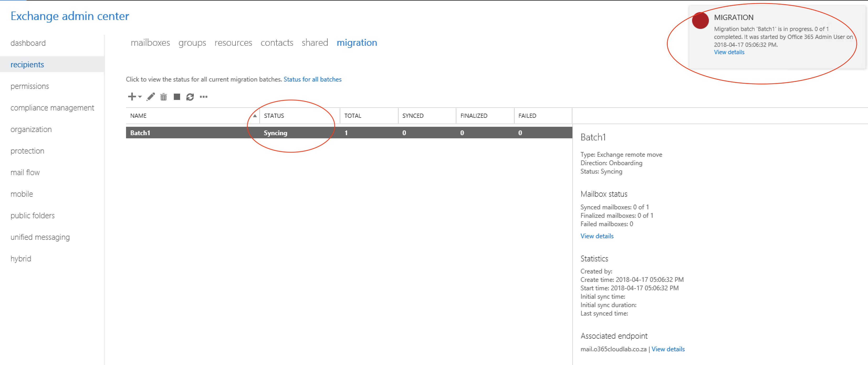Click View details for associated endpoint
This screenshot has width=868, height=365.
coord(668,349)
